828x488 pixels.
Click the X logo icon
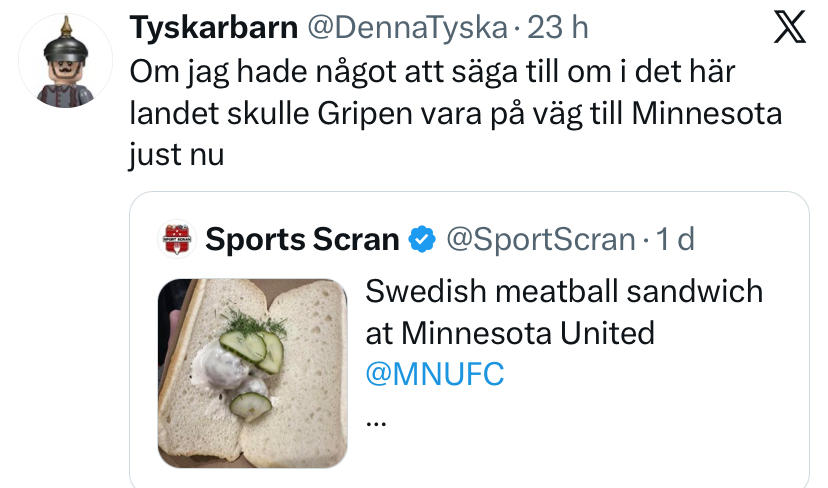[789, 27]
